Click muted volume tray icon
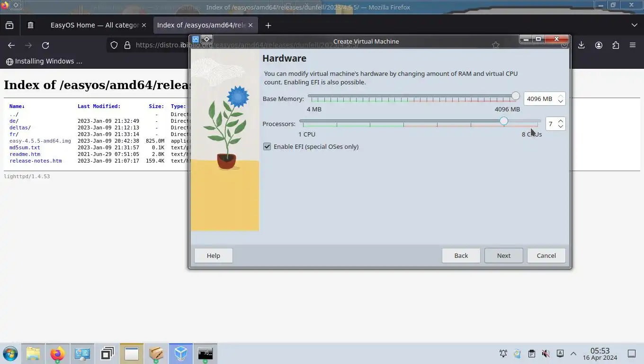The height and width of the screenshot is (364, 644). [x=546, y=354]
